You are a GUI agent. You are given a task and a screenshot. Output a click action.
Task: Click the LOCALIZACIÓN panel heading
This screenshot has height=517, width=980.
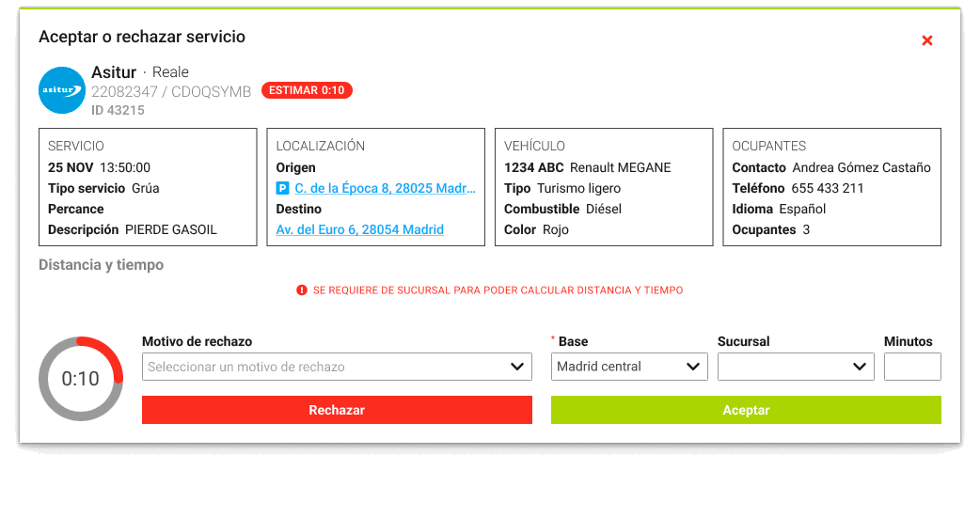[x=321, y=146]
